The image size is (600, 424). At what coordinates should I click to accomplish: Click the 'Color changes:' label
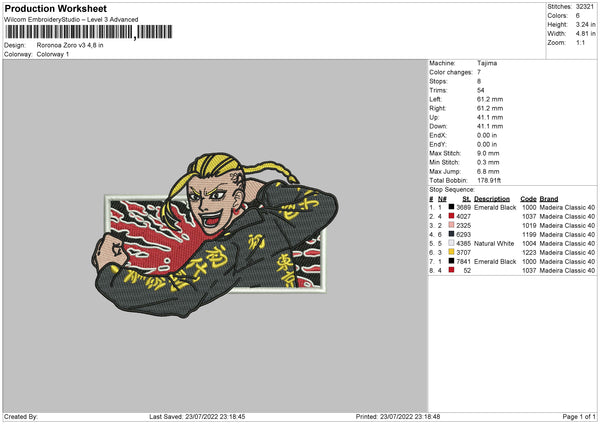451,72
